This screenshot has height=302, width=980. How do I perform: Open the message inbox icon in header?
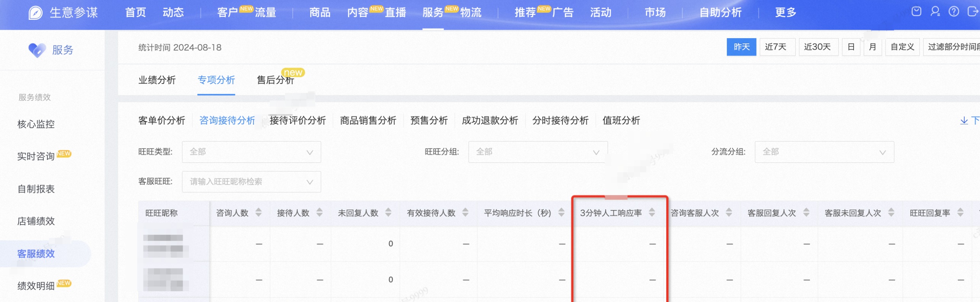916,11
